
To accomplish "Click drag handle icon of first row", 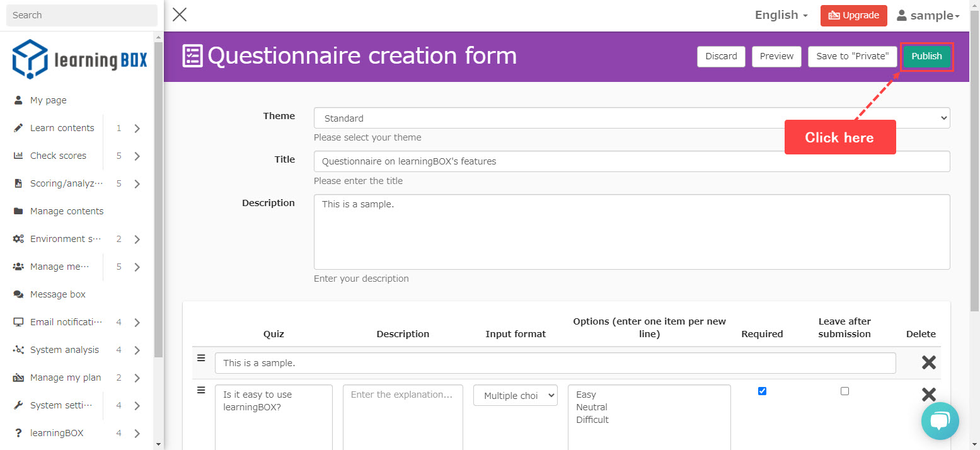I will pyautogui.click(x=201, y=358).
